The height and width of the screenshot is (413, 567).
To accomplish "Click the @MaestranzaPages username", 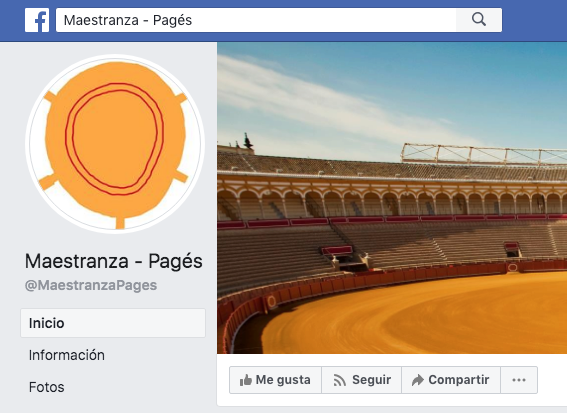I will [x=91, y=285].
